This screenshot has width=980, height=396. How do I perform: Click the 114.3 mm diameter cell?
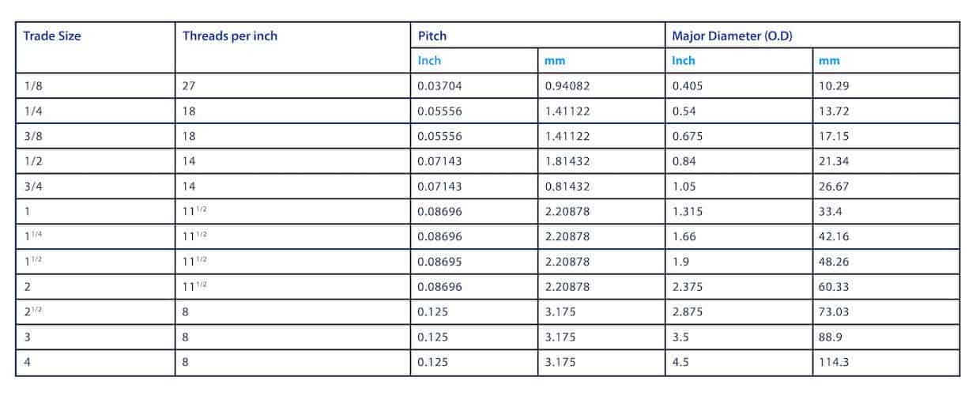coord(886,362)
